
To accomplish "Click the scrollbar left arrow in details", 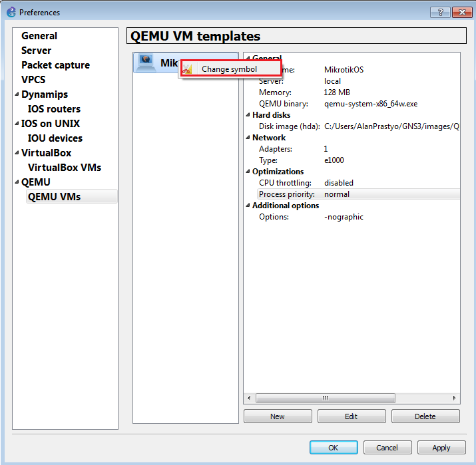I will tap(249, 398).
